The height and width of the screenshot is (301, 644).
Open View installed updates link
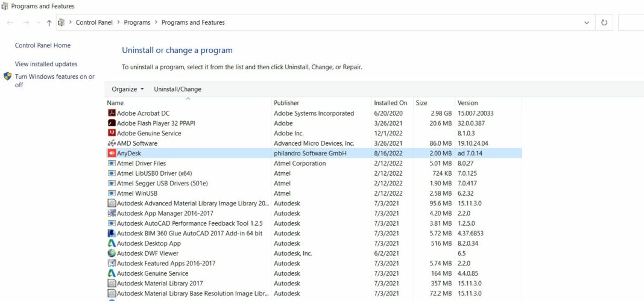pos(46,64)
